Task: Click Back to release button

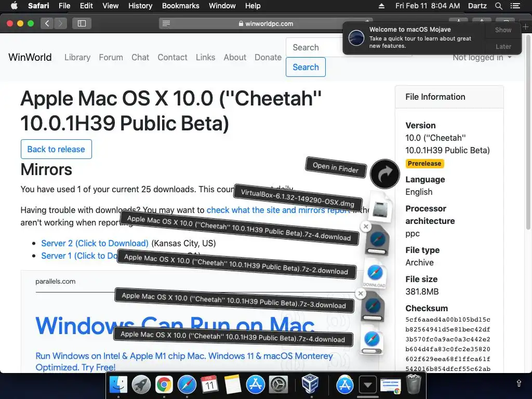Action: (x=56, y=149)
